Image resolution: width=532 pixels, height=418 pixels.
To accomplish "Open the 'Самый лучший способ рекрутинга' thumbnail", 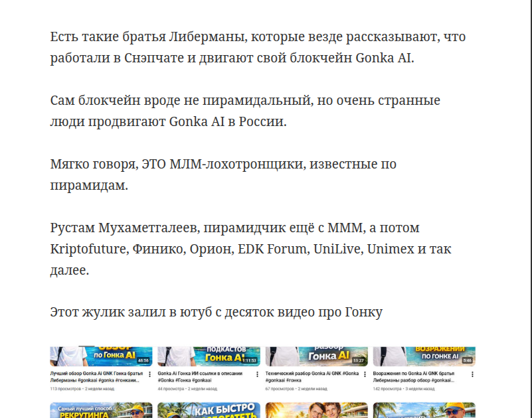I will click(x=101, y=411).
